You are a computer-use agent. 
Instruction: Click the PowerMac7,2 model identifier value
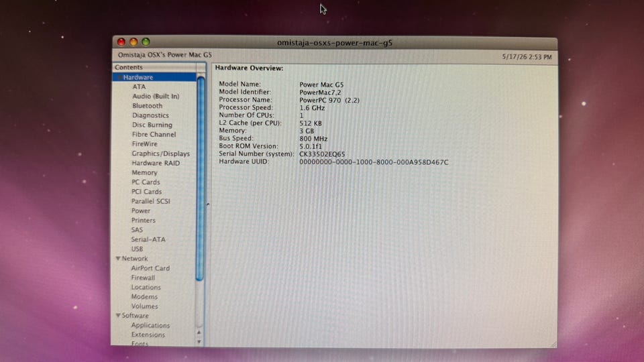pyautogui.click(x=320, y=93)
